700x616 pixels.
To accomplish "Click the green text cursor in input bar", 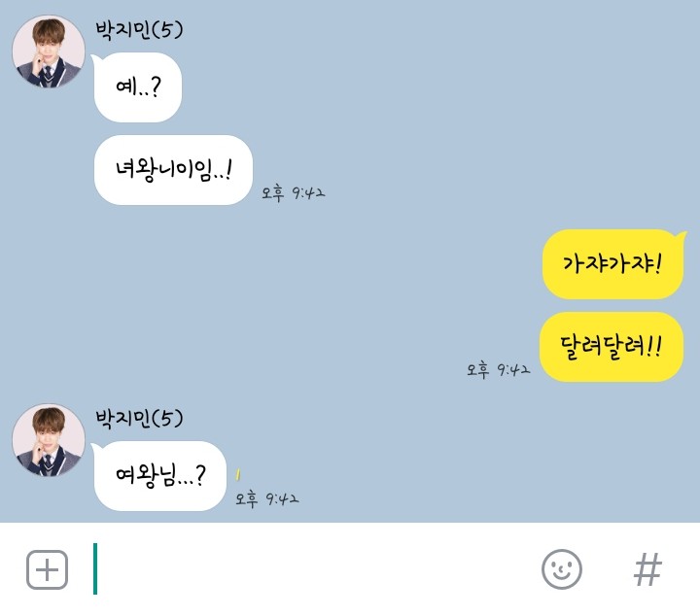I will pyautogui.click(x=95, y=568).
